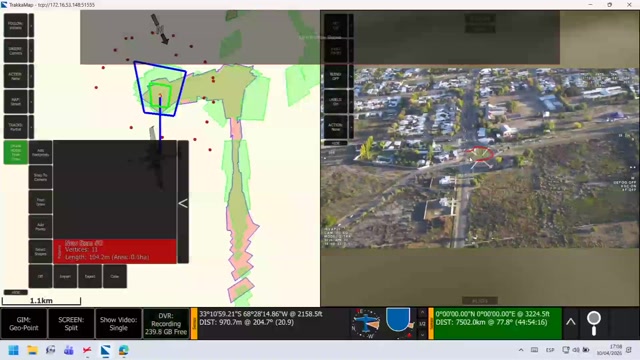Open Microsoft Edge from the taskbar

(x=124, y=350)
